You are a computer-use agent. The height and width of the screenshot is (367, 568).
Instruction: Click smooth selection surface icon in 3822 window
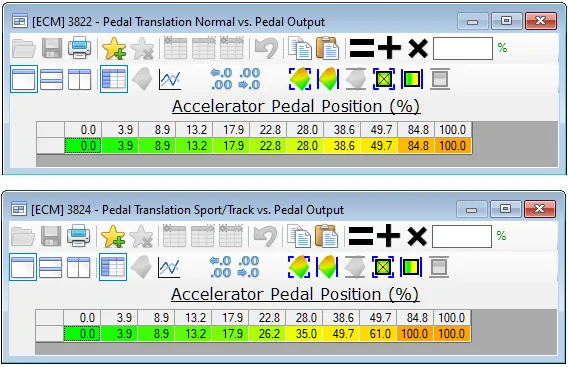click(300, 79)
